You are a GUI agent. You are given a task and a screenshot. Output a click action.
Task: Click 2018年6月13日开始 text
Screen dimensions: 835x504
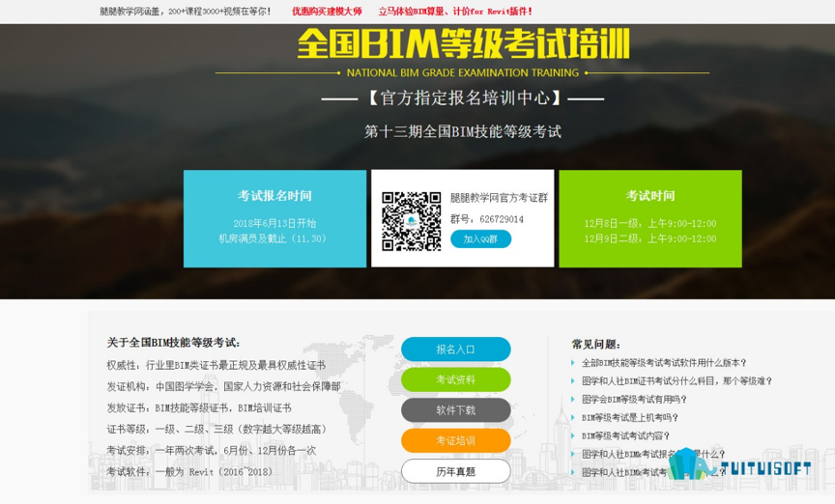[274, 224]
